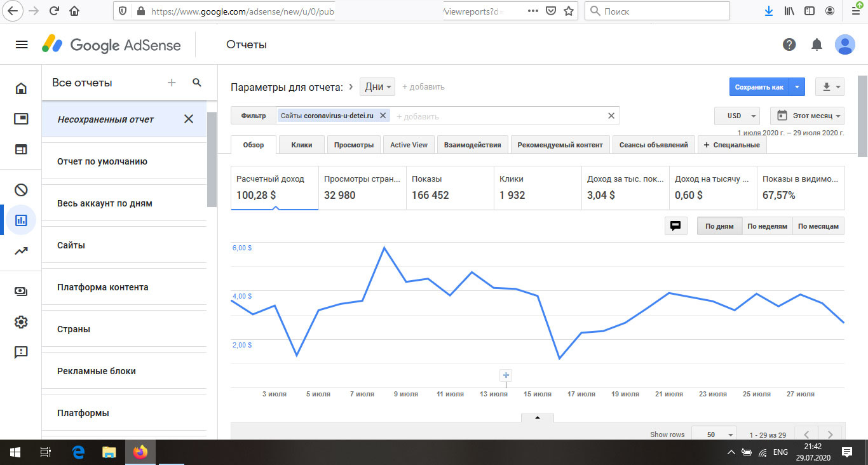Viewport: 868px width, 465px height.
Task: Collapse the chart with the up arrow
Action: click(x=538, y=417)
